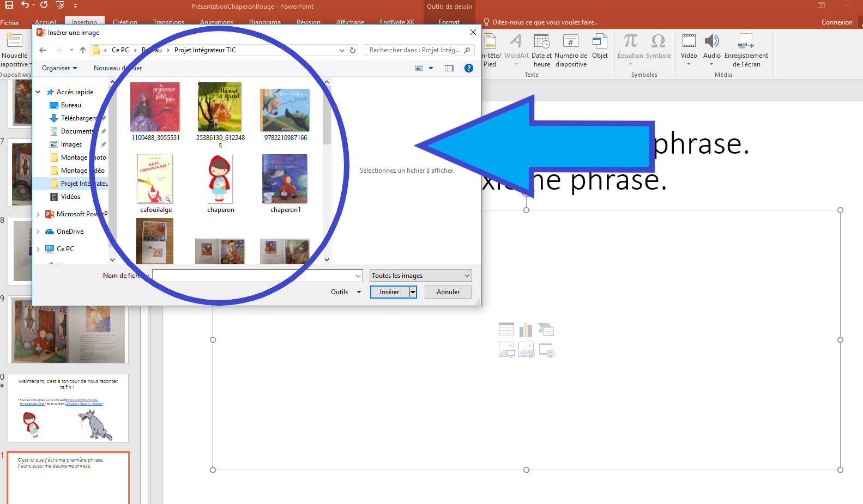
Task: Click Connexion in the top right
Action: point(837,22)
